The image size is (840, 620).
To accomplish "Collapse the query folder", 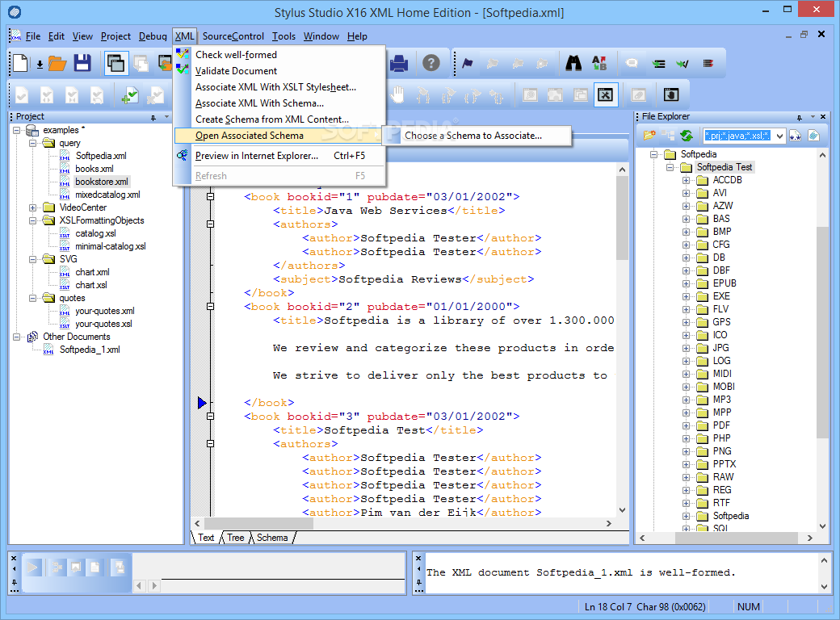I will [x=32, y=143].
